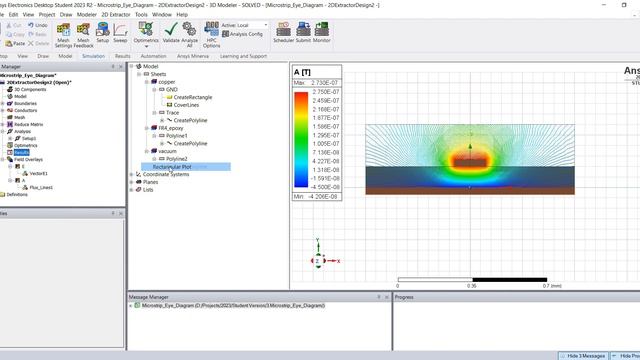Collapse the Sheets node
This screenshot has width=640, height=360.
tap(139, 74)
